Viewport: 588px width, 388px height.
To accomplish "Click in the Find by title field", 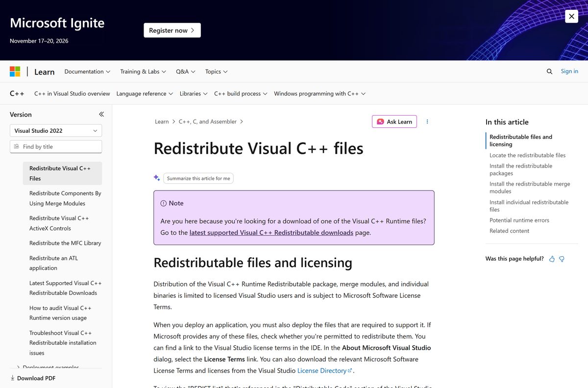I will 56,146.
